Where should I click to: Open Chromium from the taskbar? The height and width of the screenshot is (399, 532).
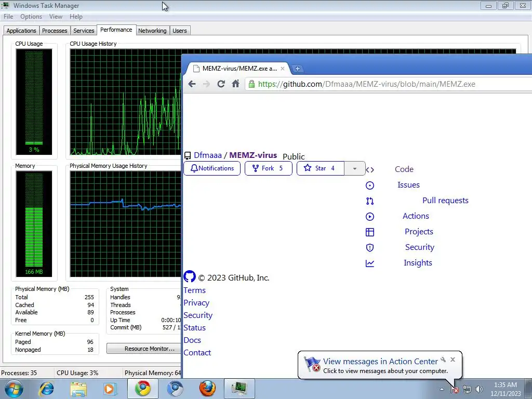coord(175,389)
